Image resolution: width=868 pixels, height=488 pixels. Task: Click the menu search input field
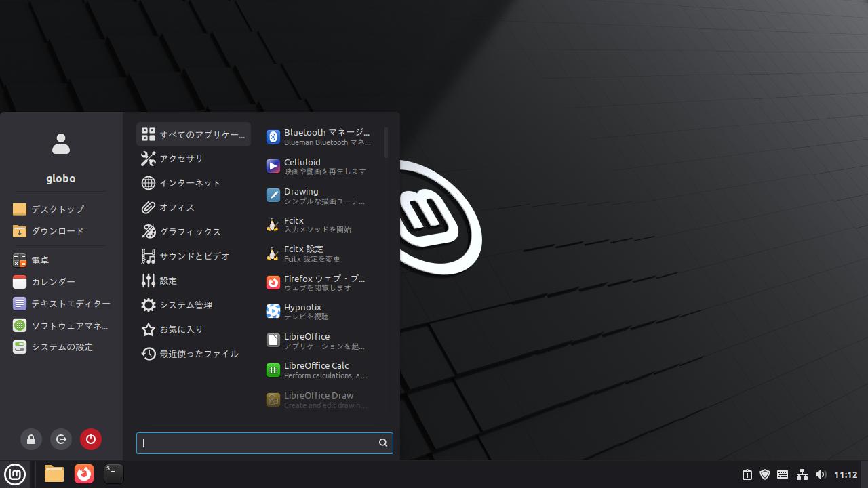click(258, 443)
